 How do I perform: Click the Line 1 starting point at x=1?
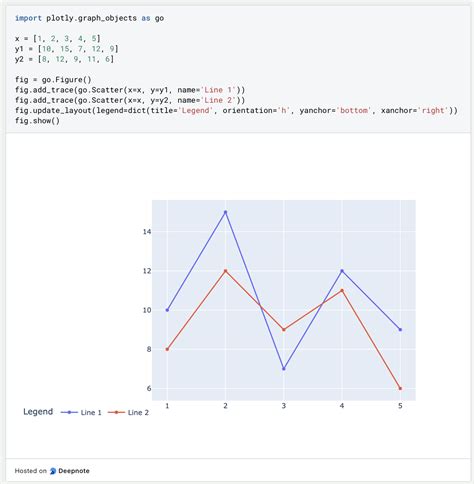pos(167,310)
